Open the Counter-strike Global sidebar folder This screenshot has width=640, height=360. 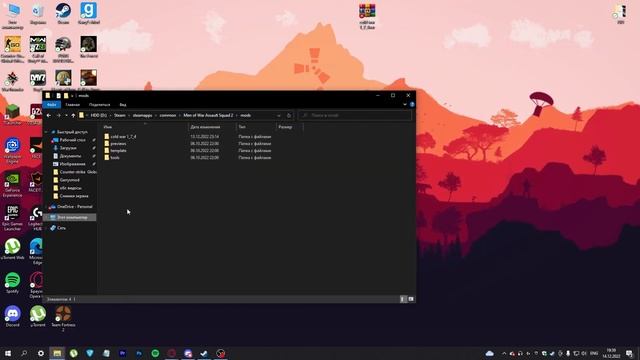(x=75, y=172)
